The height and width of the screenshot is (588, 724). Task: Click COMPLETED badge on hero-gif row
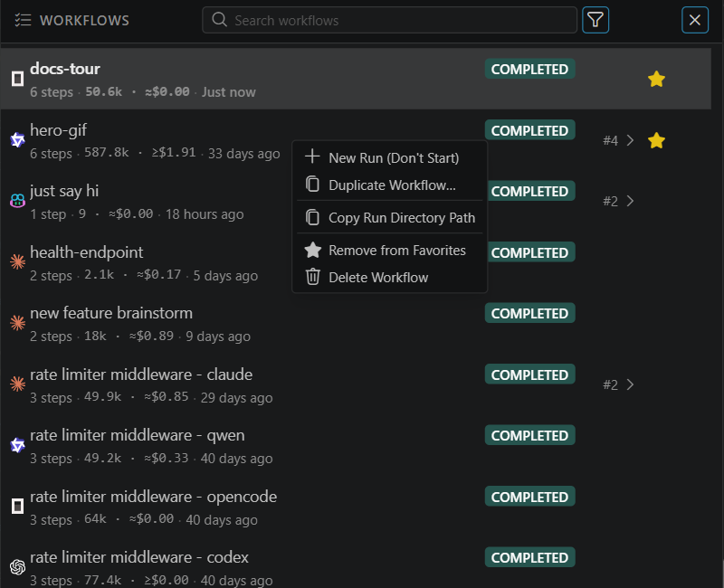click(x=529, y=130)
